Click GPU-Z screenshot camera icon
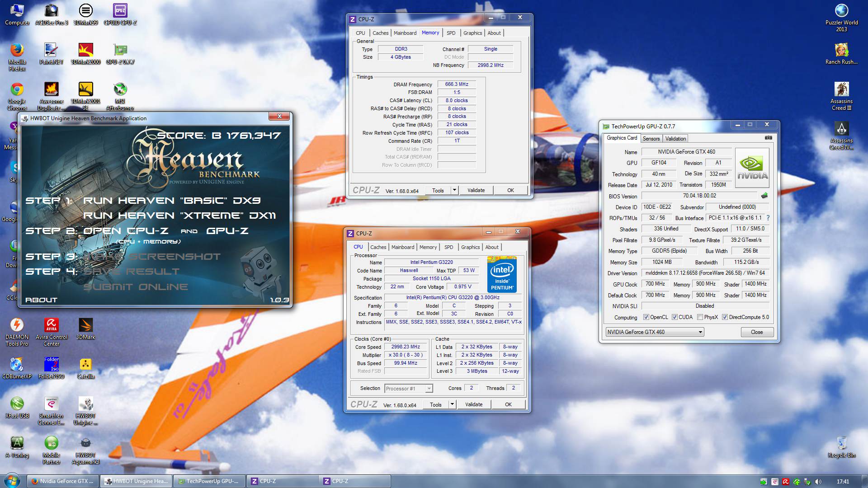868x488 pixels. [768, 138]
